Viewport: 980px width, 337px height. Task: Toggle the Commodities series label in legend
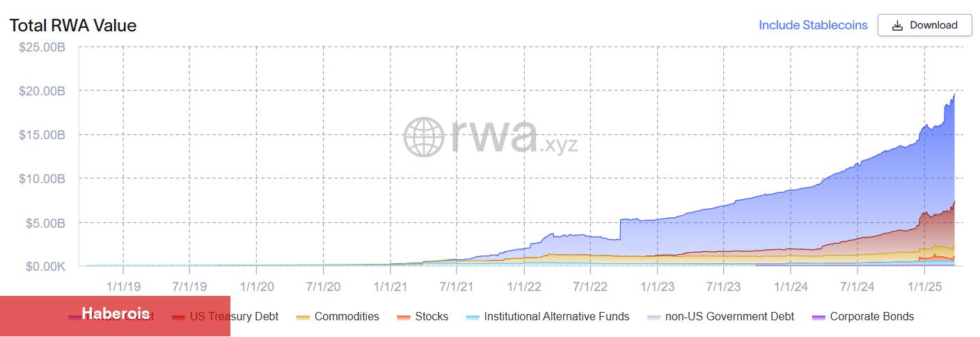click(x=347, y=317)
